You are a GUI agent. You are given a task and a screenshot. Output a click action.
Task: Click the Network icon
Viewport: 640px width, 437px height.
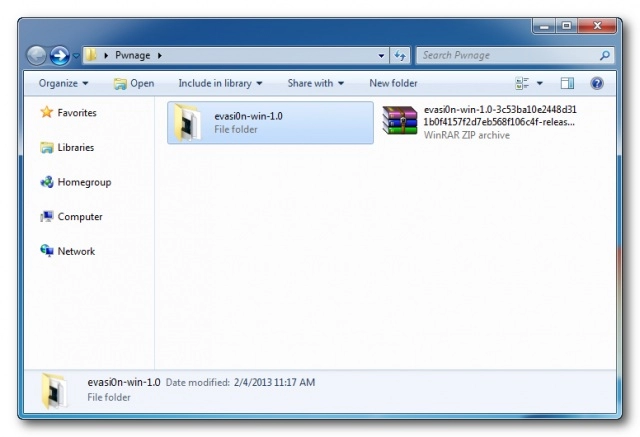click(47, 251)
